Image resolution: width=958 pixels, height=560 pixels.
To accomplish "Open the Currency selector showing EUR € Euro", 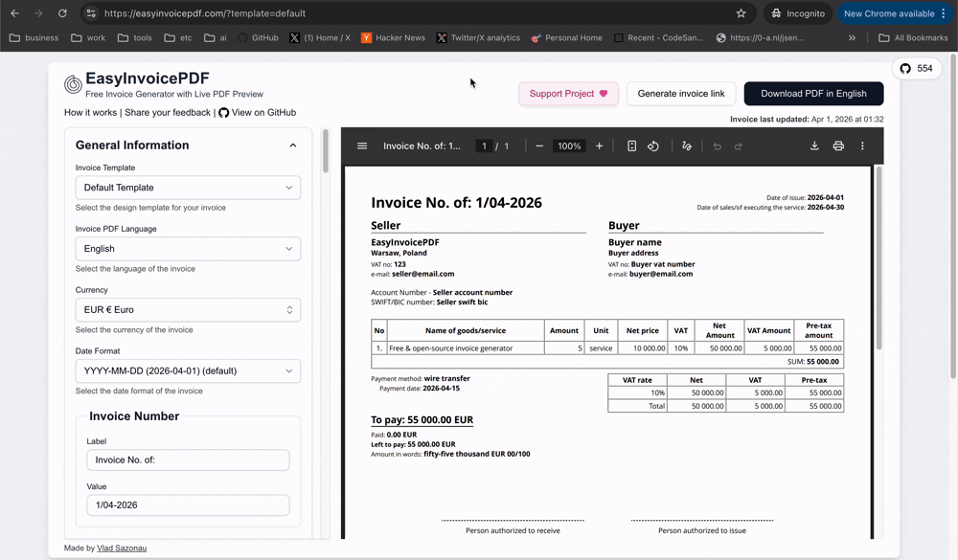I will 188,309.
